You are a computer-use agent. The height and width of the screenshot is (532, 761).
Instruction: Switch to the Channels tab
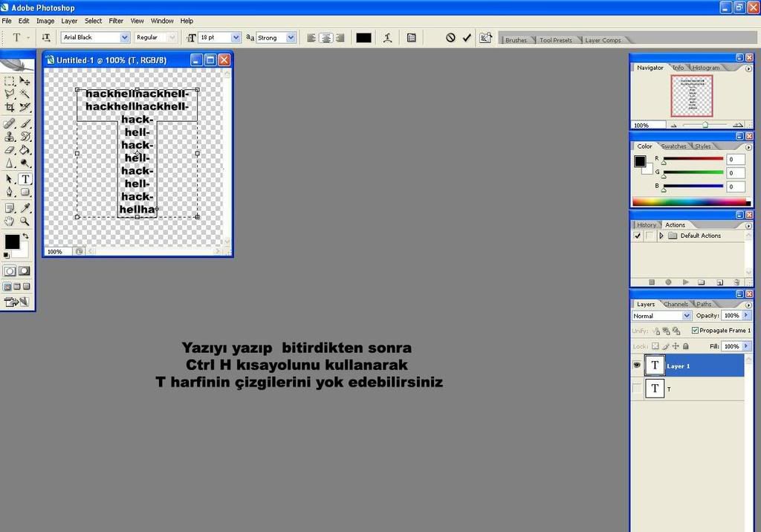(675, 304)
